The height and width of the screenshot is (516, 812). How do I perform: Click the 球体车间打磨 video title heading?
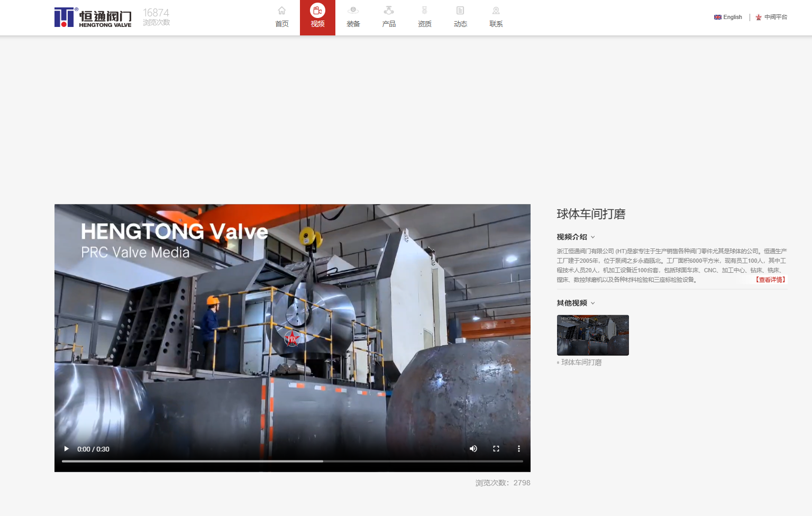point(591,214)
